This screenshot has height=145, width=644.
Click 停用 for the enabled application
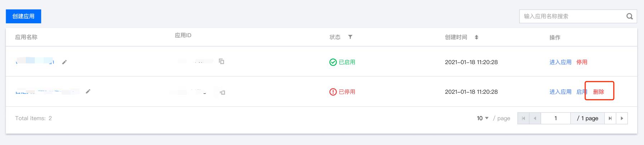[x=582, y=62]
